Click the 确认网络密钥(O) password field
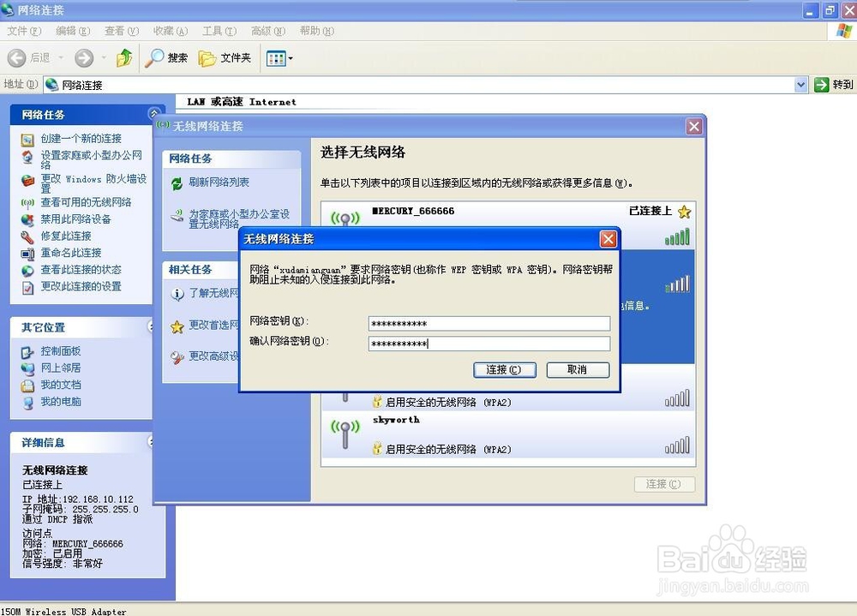Image resolution: width=857 pixels, height=616 pixels. 489,344
